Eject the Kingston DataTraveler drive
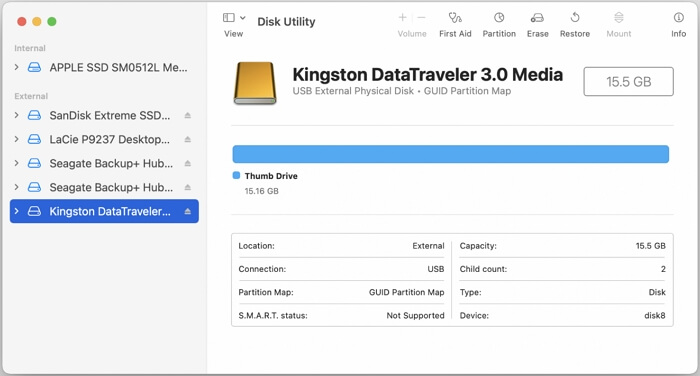The height and width of the screenshot is (376, 700). (188, 212)
